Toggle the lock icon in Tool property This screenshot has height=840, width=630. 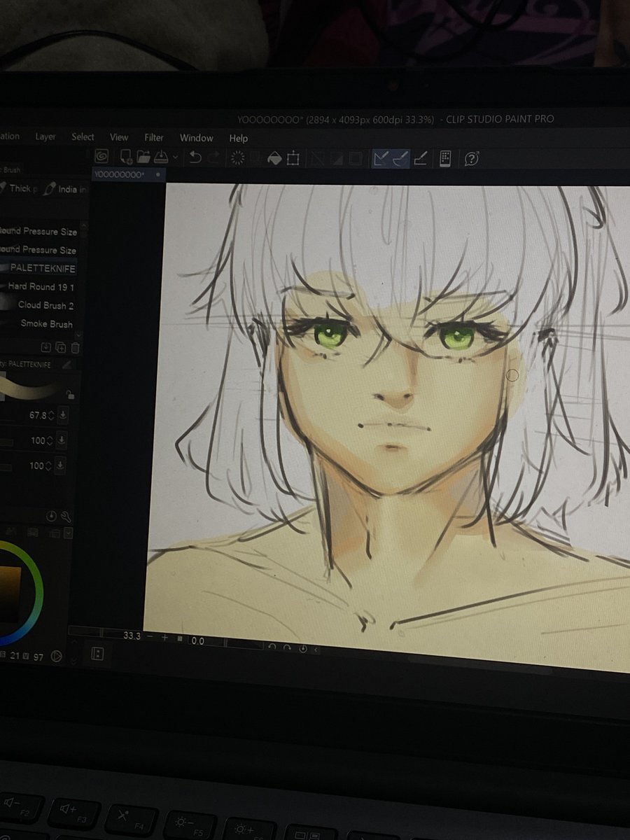(69, 395)
